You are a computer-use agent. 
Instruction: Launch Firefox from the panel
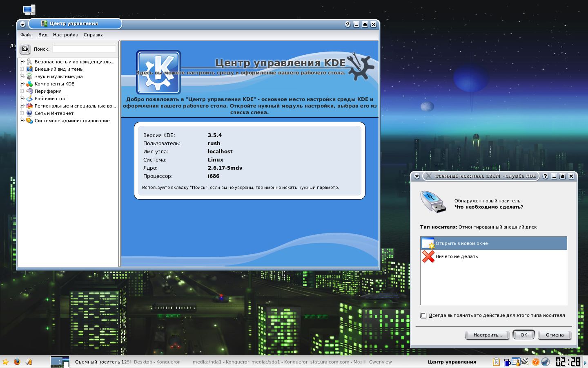tap(17, 362)
